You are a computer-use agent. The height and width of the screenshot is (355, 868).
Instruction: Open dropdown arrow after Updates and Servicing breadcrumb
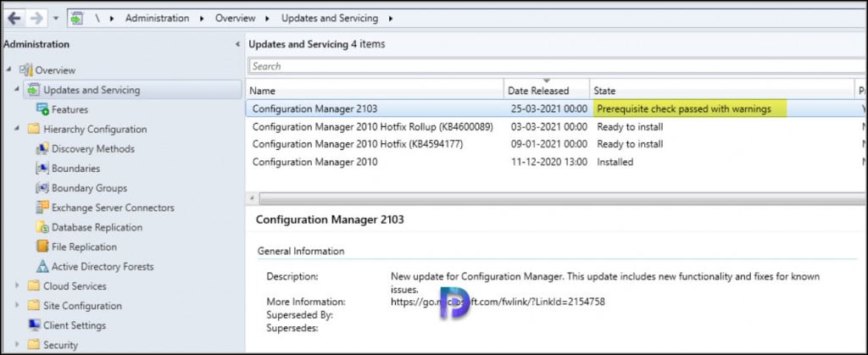click(x=390, y=19)
